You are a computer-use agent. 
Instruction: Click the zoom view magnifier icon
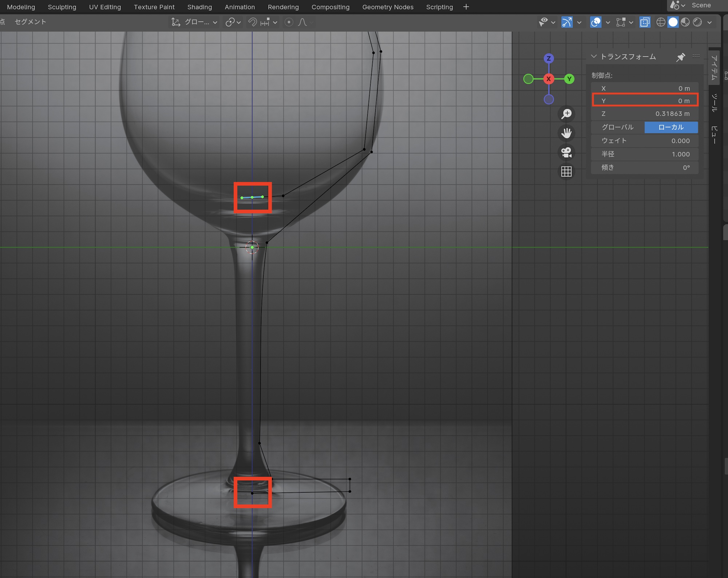click(x=566, y=114)
